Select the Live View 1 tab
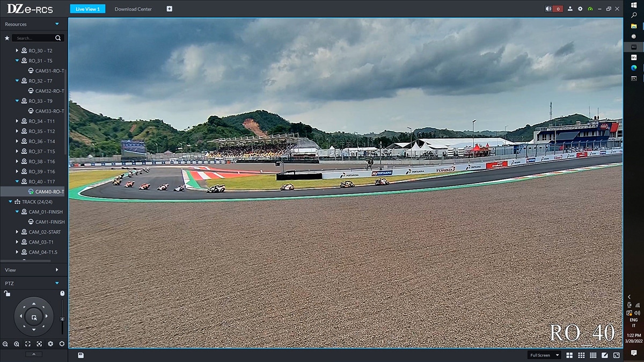This screenshot has height=362, width=644. pos(87,9)
